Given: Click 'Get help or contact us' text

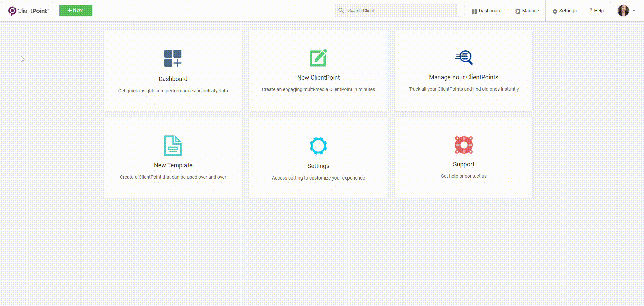Looking at the screenshot, I should (464, 176).
